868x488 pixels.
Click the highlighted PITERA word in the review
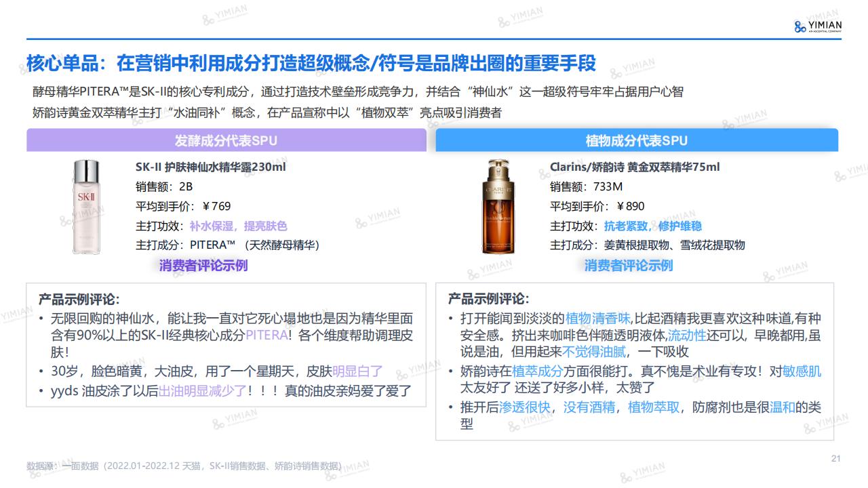[267, 335]
